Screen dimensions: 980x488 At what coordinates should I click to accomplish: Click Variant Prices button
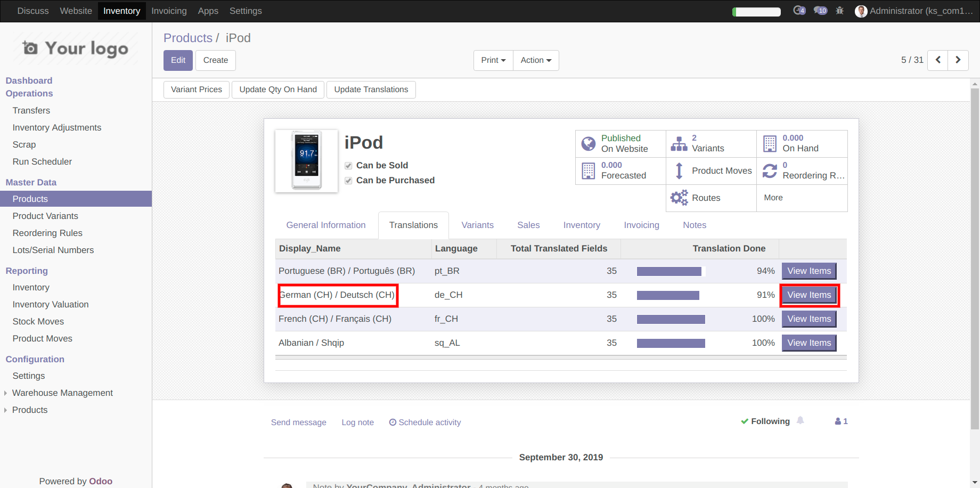(x=197, y=90)
